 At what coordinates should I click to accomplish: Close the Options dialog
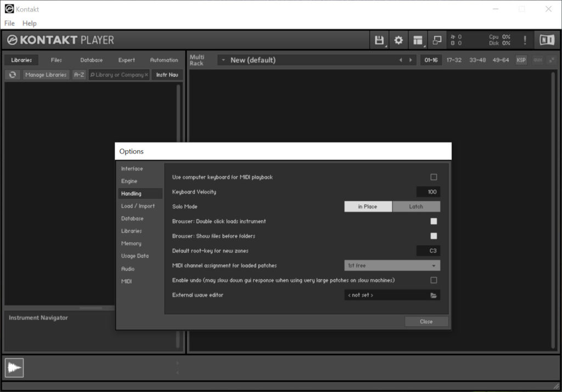(426, 321)
